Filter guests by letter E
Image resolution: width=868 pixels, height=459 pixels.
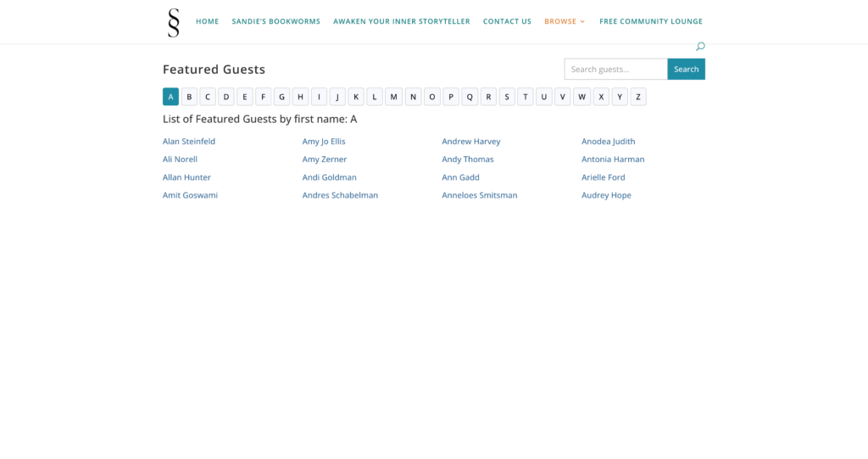click(x=245, y=97)
